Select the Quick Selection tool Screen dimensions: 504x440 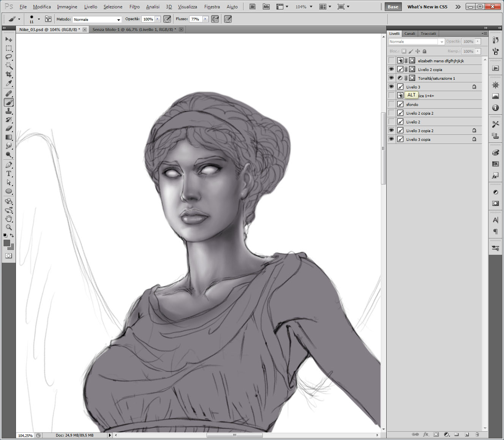pos(9,66)
